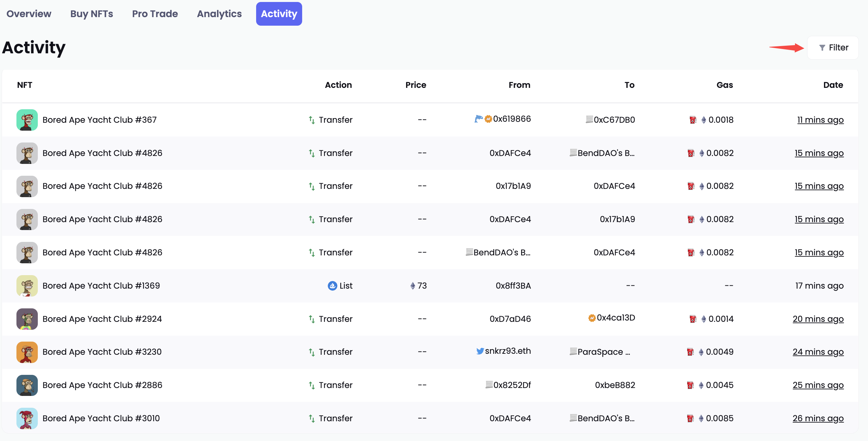868x441 pixels.
Task: Open the Filter funnel button
Action: point(832,47)
